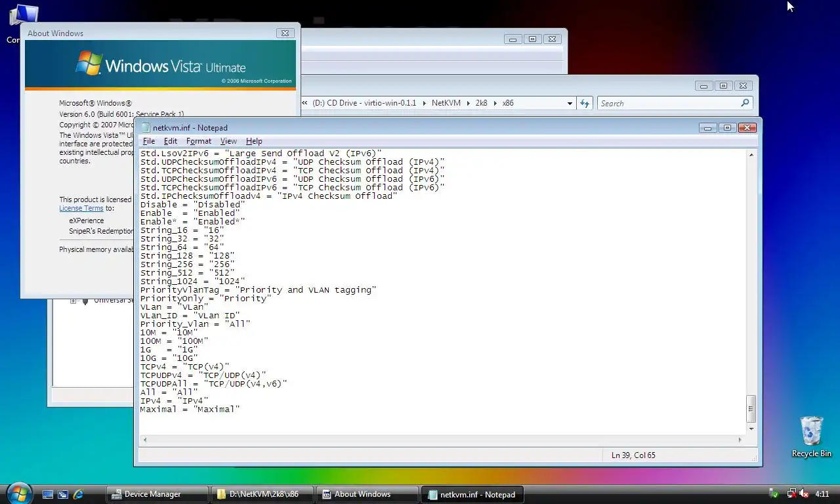Image resolution: width=840 pixels, height=504 pixels.
Task: Click the line 10G = "10G"
Action: coord(169,358)
